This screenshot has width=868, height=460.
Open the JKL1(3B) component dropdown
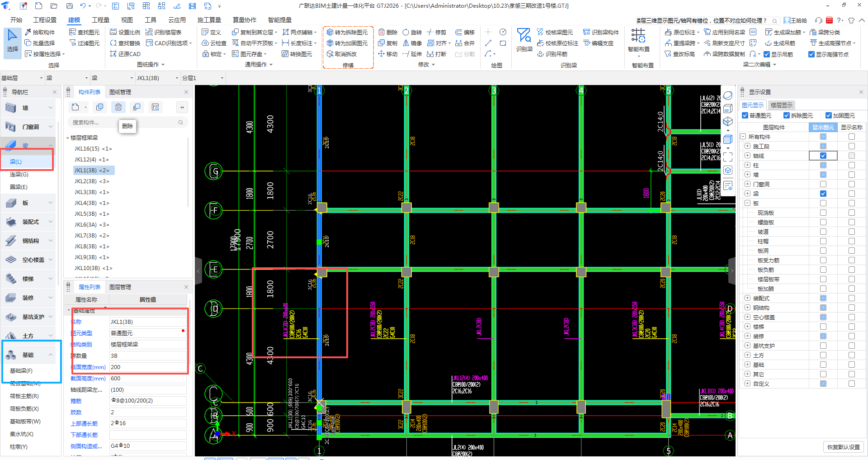pyautogui.click(x=158, y=78)
